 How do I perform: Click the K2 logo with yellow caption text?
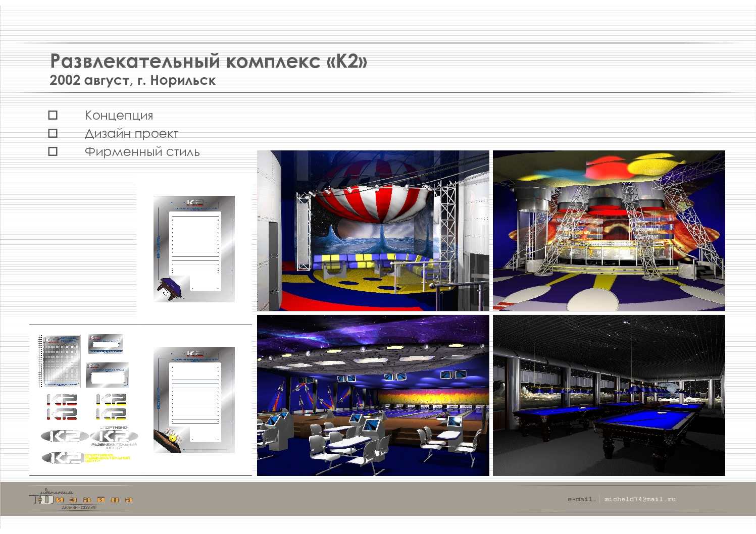(x=86, y=458)
